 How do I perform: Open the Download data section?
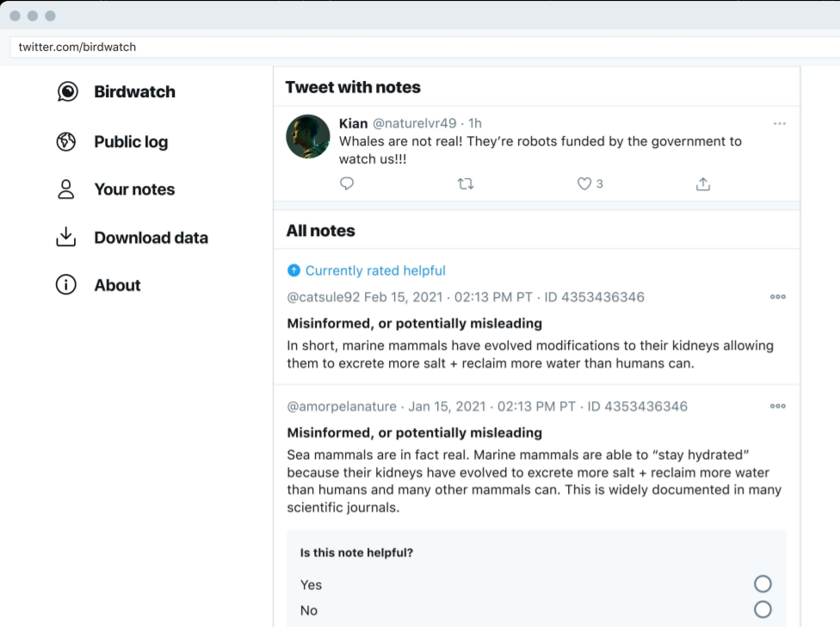pyautogui.click(x=151, y=238)
